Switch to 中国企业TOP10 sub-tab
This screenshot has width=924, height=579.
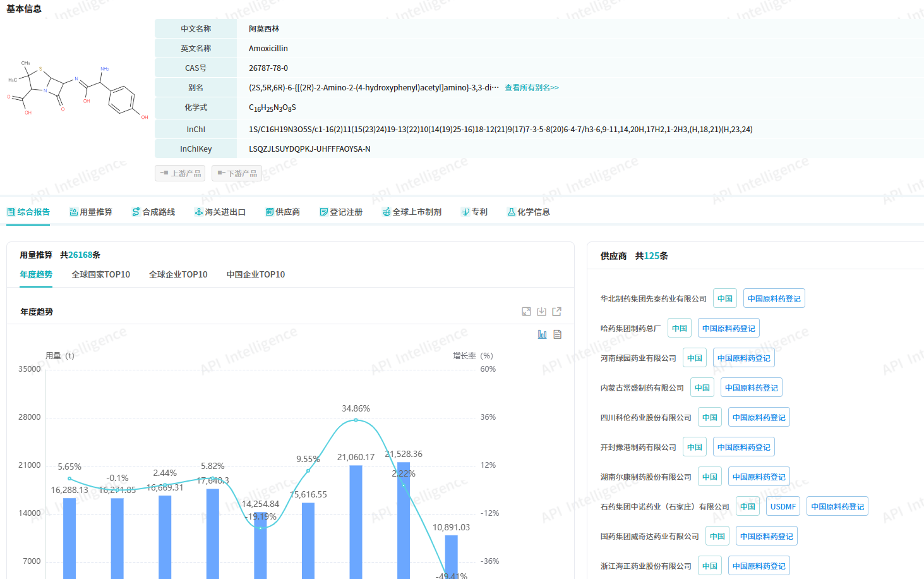(x=255, y=274)
